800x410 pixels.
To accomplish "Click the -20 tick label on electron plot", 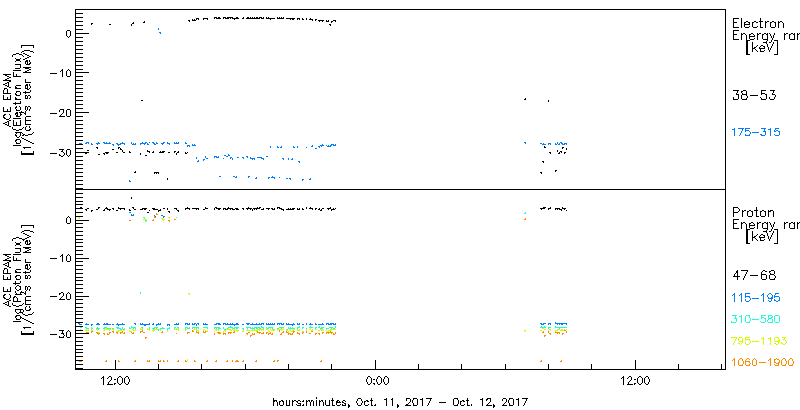I will (63, 113).
